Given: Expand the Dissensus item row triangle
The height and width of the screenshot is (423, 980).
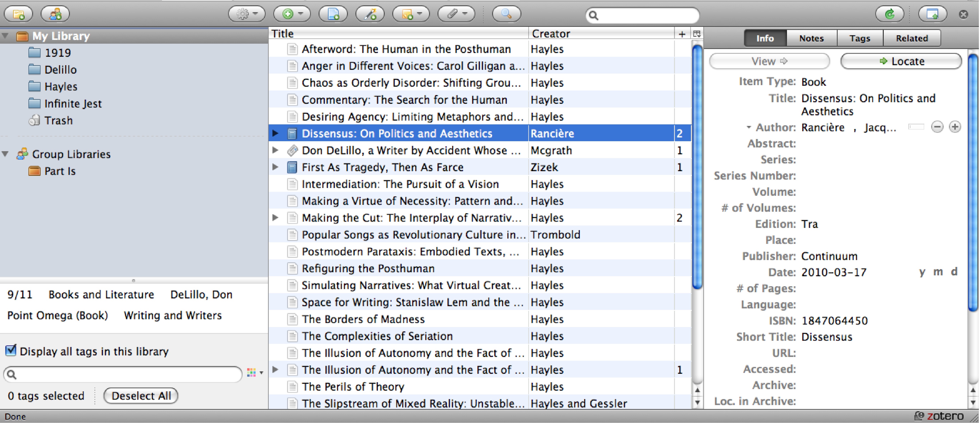Looking at the screenshot, I should 276,133.
